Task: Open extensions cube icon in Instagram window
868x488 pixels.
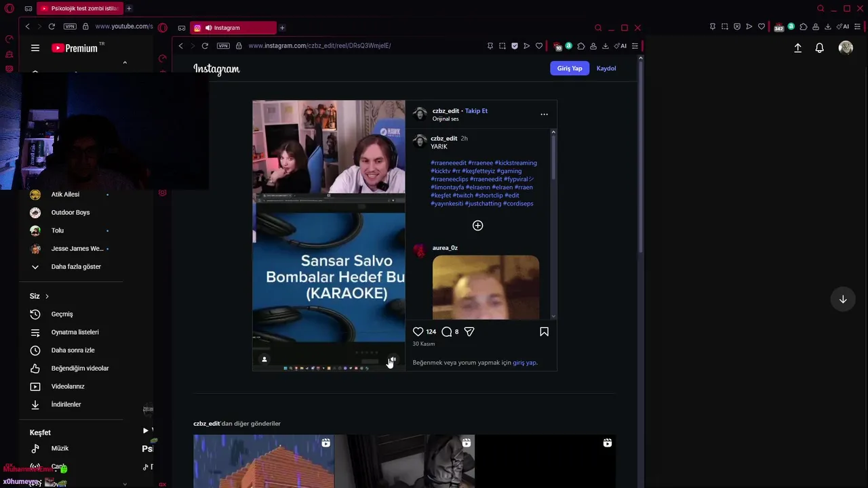Action: [581, 46]
